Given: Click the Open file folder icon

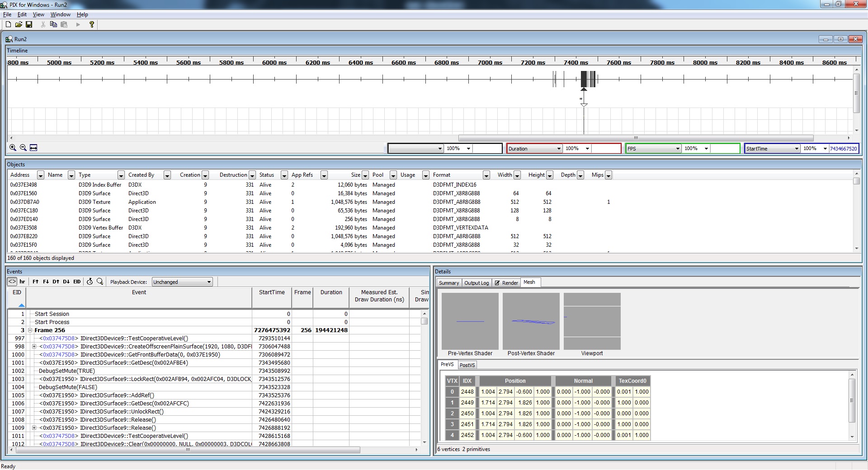Looking at the screenshot, I should [x=19, y=24].
